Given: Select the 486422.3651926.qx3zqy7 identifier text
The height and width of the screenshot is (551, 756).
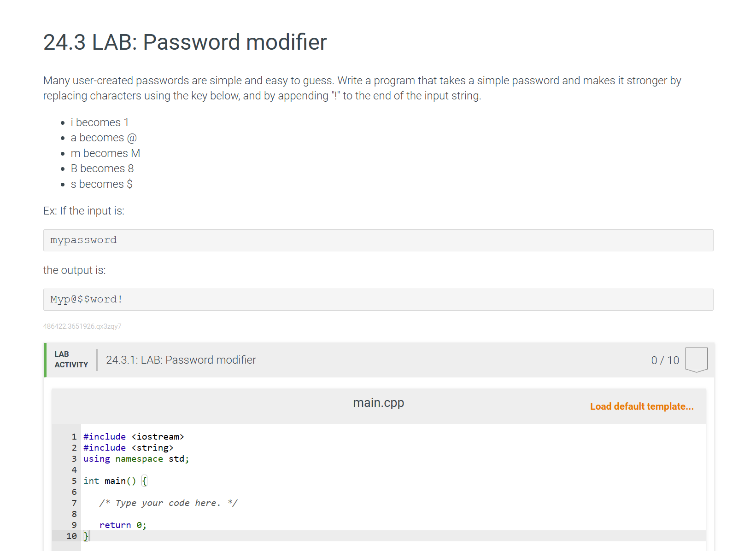Looking at the screenshot, I should point(82,326).
